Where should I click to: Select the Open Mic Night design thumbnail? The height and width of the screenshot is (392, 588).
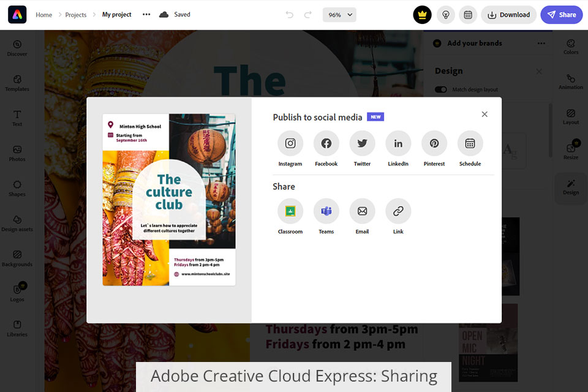pyautogui.click(x=488, y=343)
